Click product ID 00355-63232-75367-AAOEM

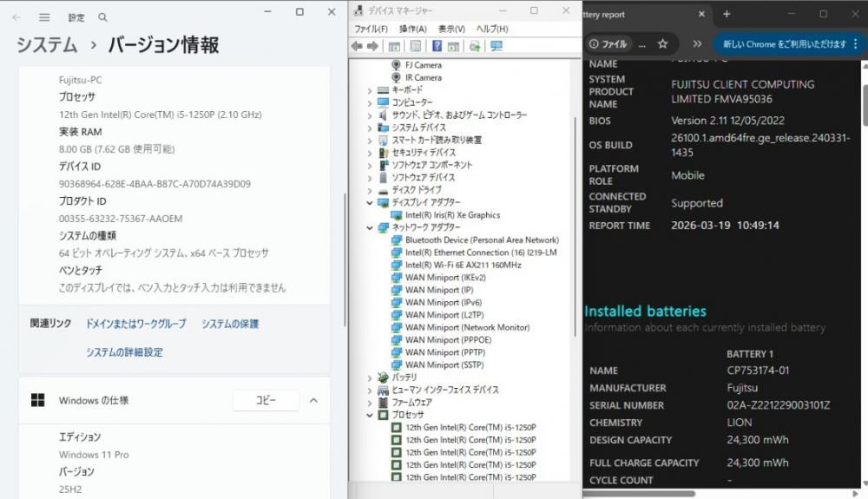[x=121, y=219]
